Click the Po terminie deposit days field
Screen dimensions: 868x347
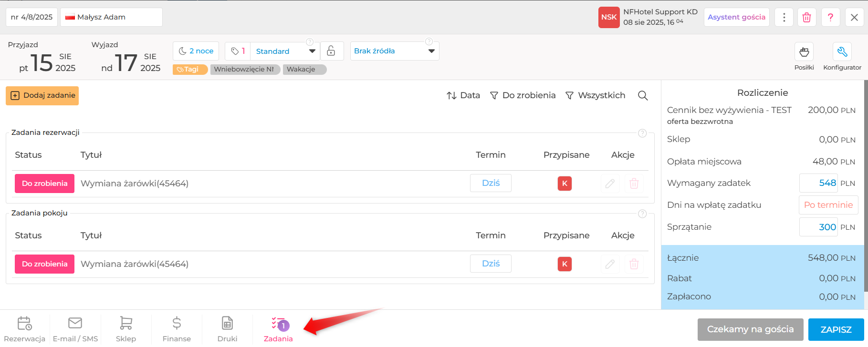(828, 205)
